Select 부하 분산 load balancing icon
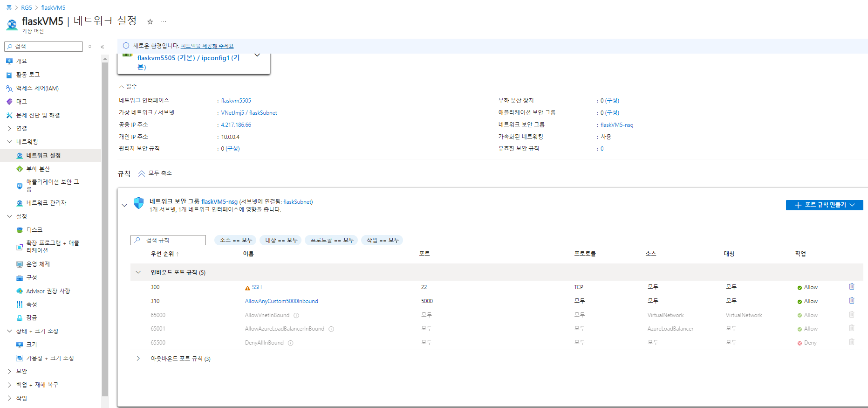 pos(20,169)
